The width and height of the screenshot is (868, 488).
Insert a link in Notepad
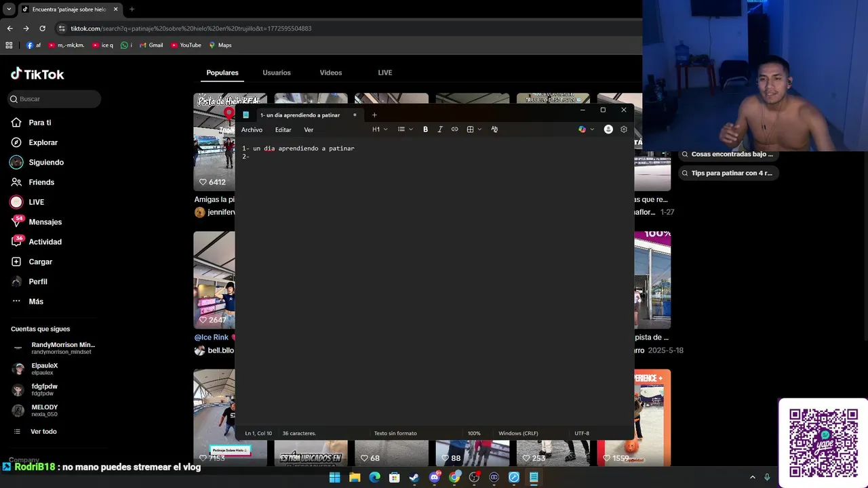[x=454, y=129]
